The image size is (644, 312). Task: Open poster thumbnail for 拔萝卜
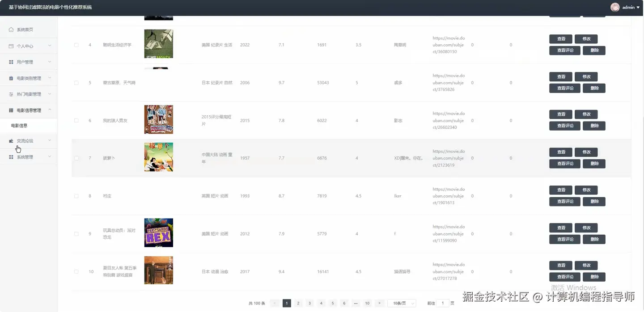(159, 157)
